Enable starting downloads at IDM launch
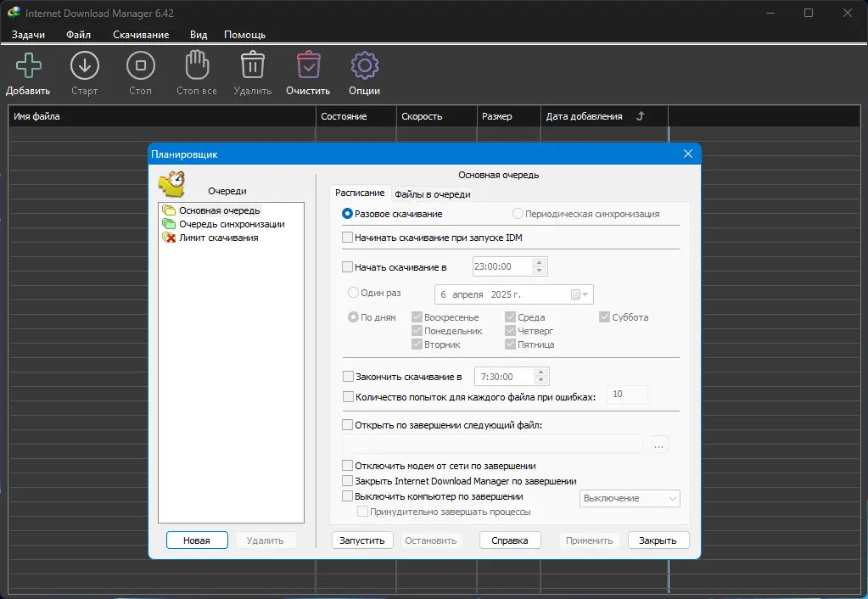Screen dimensions: 868x599 346,238
